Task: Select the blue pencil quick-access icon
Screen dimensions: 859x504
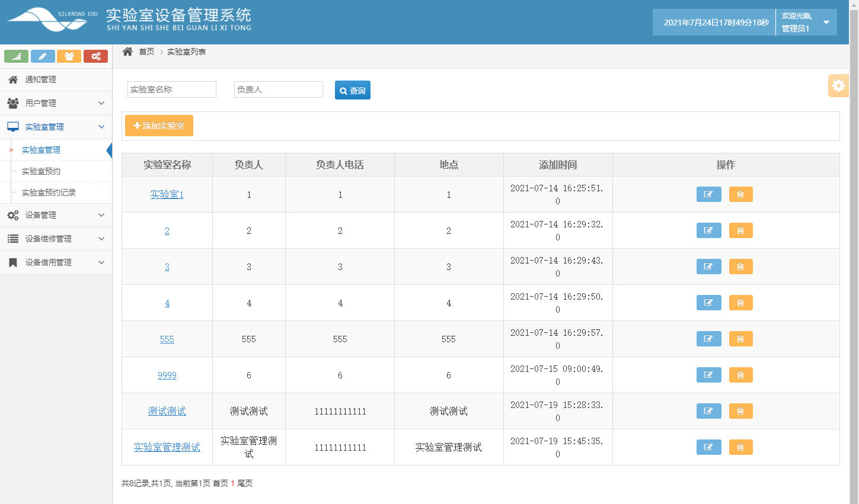Action: pyautogui.click(x=43, y=56)
